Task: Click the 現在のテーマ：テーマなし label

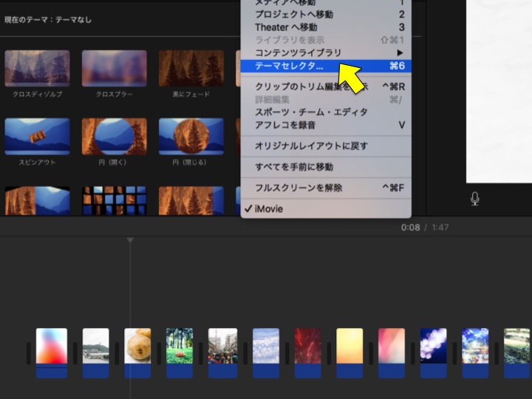Action: (48, 20)
